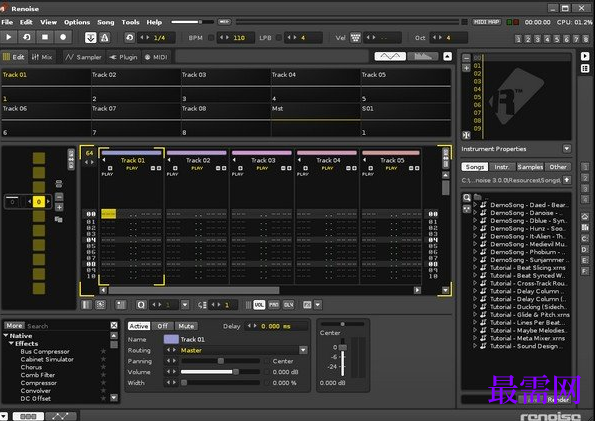
Task: Toggle the keyboard velocity icon next to Vel
Action: 355,38
